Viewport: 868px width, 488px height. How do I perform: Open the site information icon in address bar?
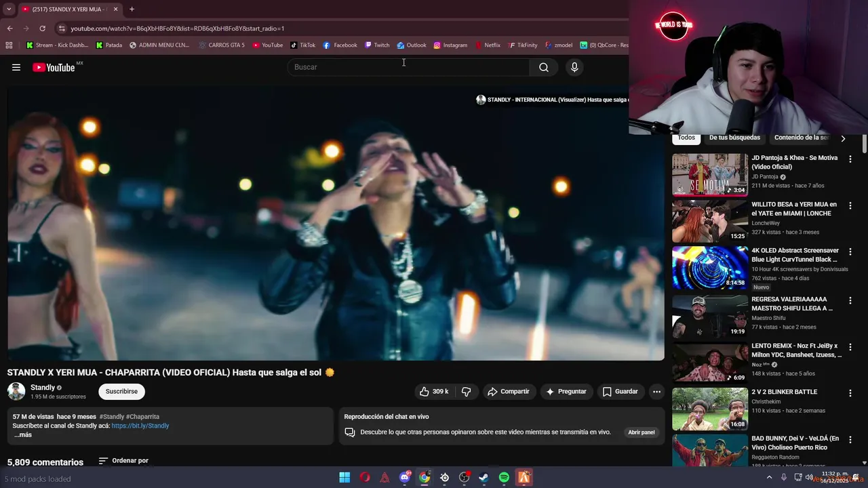point(62,28)
